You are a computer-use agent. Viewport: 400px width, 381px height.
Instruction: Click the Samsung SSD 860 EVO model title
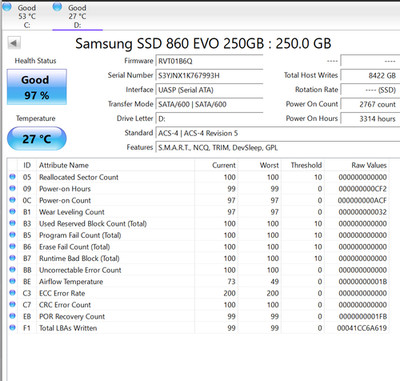tap(203, 44)
